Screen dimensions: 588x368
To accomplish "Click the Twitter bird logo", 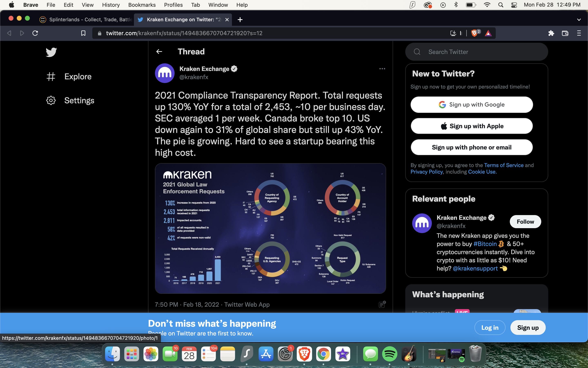I will click(x=51, y=52).
